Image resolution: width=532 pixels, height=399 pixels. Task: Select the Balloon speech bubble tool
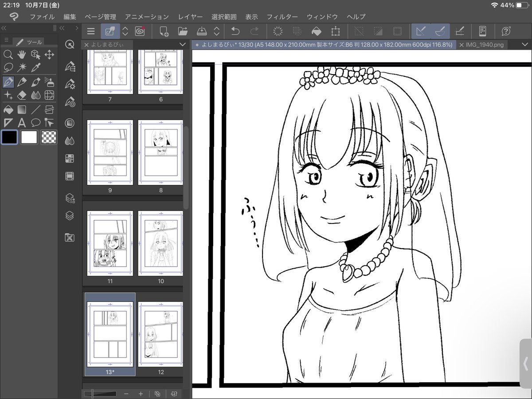35,123
